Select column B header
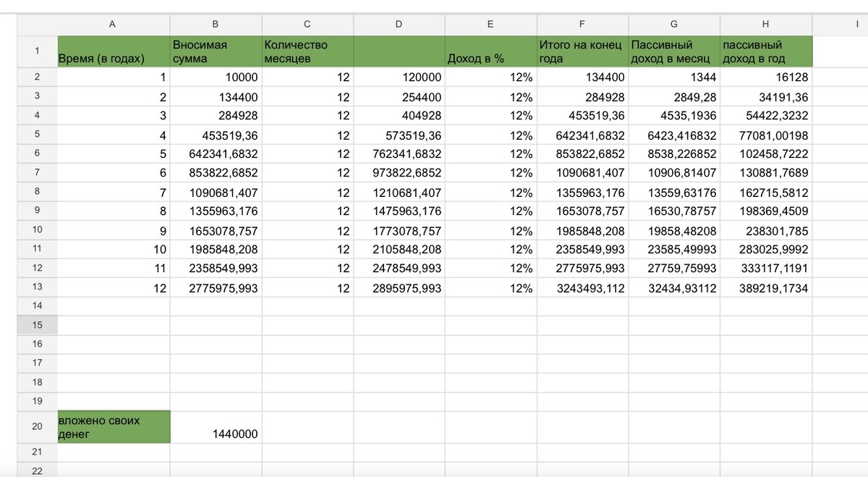 [x=216, y=24]
